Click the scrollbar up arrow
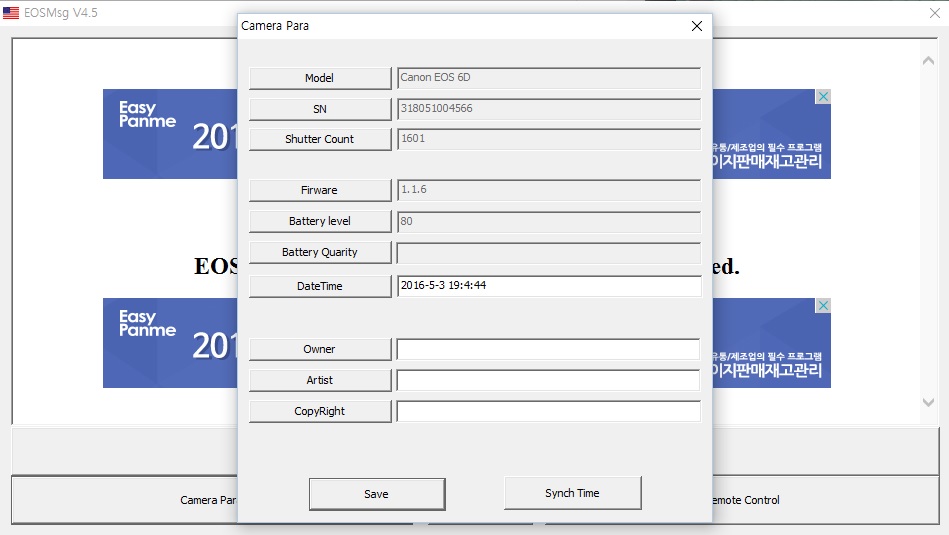 pyautogui.click(x=928, y=61)
